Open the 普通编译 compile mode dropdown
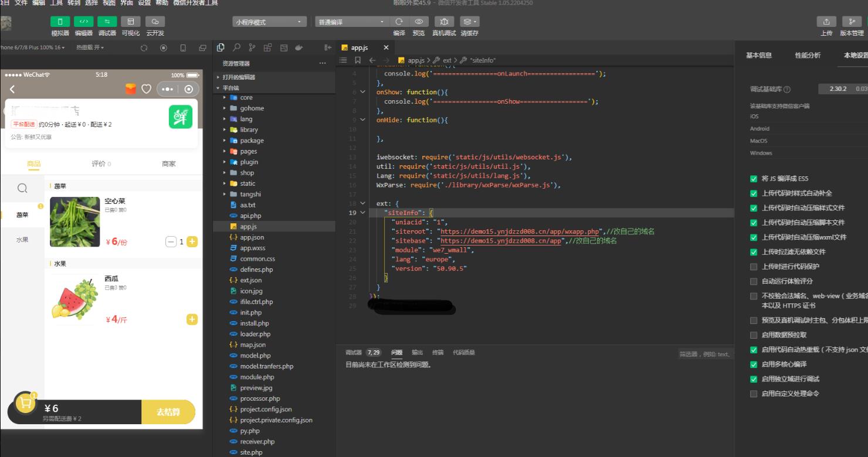The height and width of the screenshot is (457, 868). point(352,22)
